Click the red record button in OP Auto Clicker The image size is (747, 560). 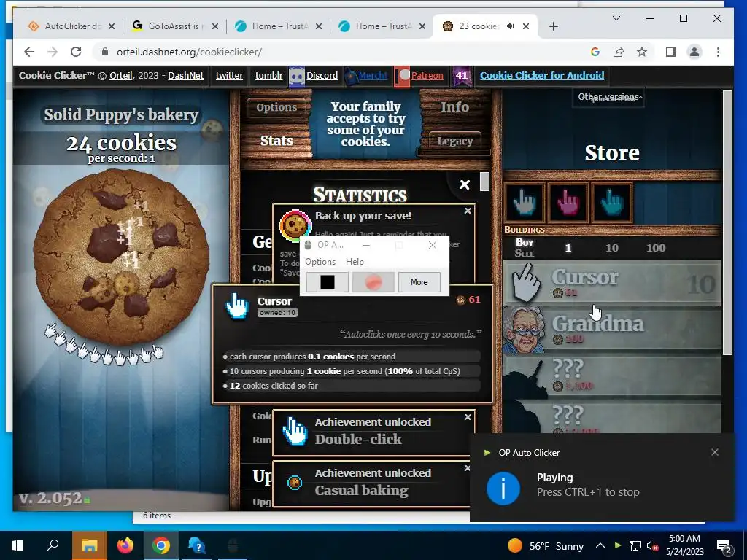pyautogui.click(x=373, y=282)
